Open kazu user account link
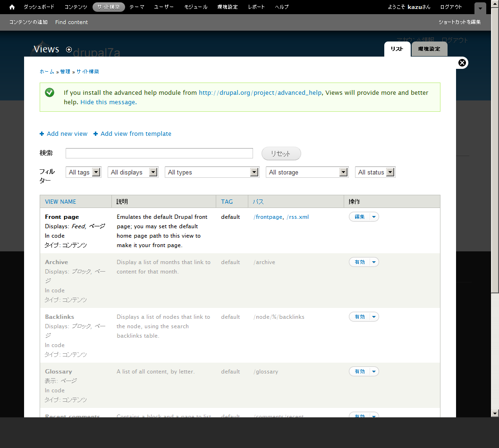Screen dimensions: 499x448 pyautogui.click(x=415, y=7)
